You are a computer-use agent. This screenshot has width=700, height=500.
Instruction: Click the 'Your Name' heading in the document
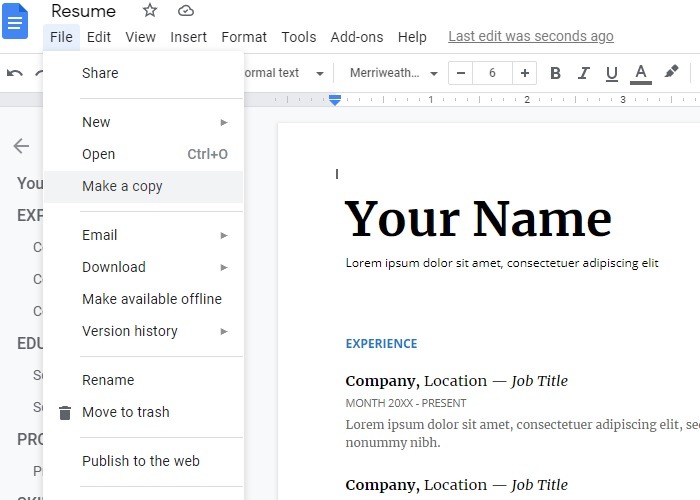coord(478,219)
